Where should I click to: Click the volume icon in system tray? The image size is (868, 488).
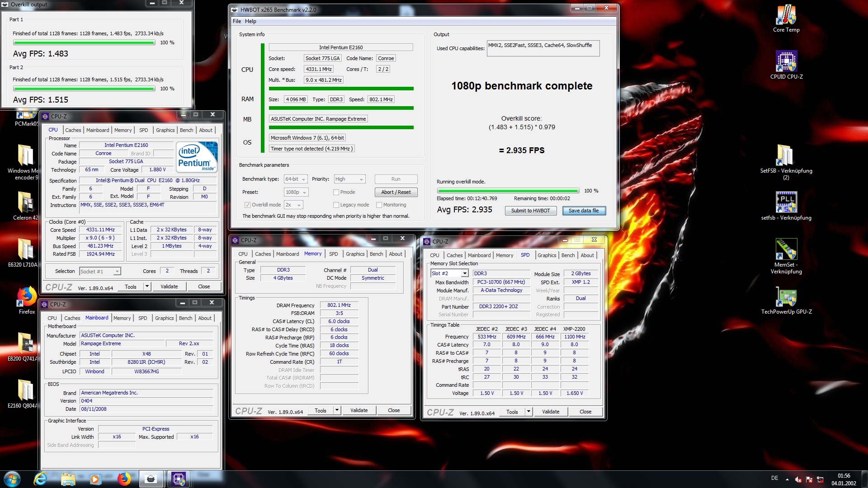(x=798, y=479)
